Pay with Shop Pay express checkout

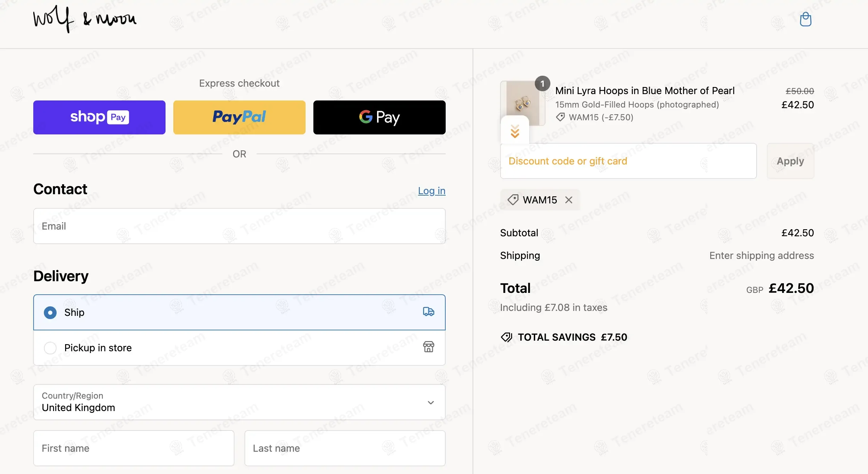(99, 117)
